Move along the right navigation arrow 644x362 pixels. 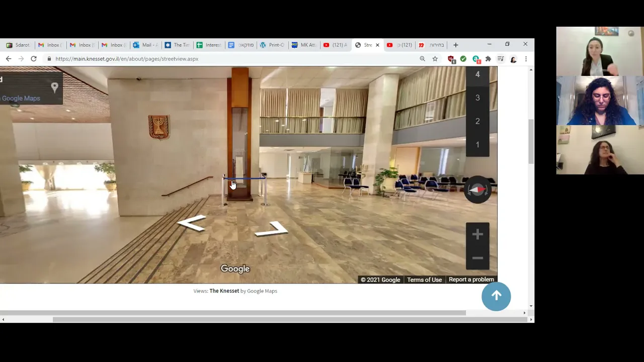point(271,229)
